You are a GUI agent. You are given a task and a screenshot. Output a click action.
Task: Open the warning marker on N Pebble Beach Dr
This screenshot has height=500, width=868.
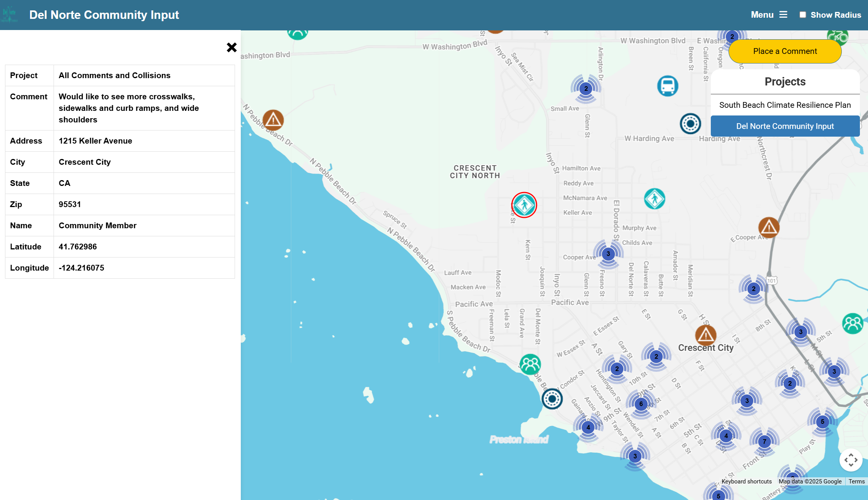pos(273,120)
